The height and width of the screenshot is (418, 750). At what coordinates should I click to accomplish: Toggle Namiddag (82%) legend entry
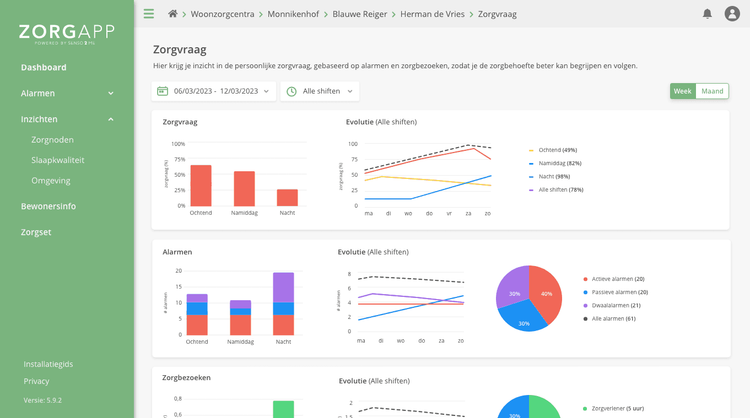[555, 164]
